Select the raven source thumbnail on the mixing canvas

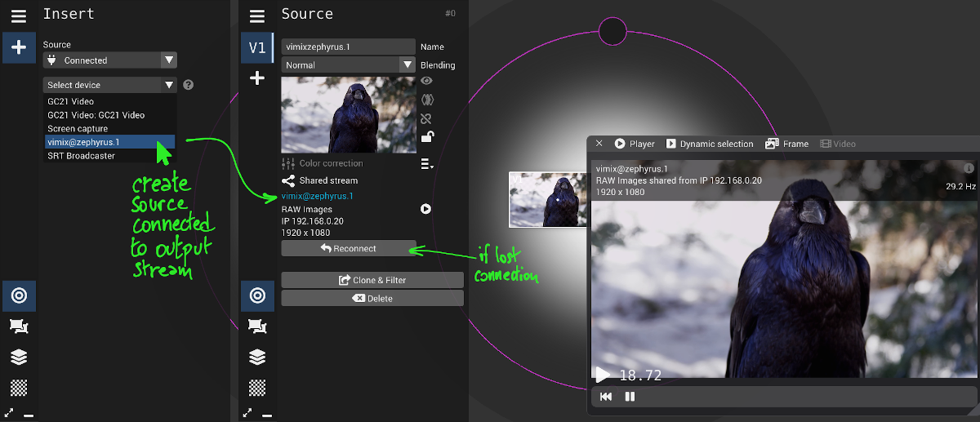(549, 199)
